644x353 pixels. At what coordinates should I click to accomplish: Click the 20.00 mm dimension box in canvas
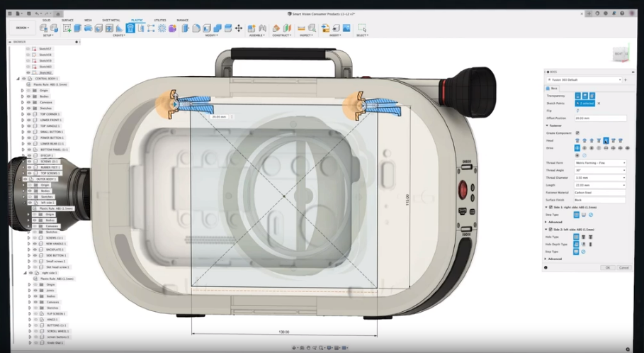click(220, 117)
